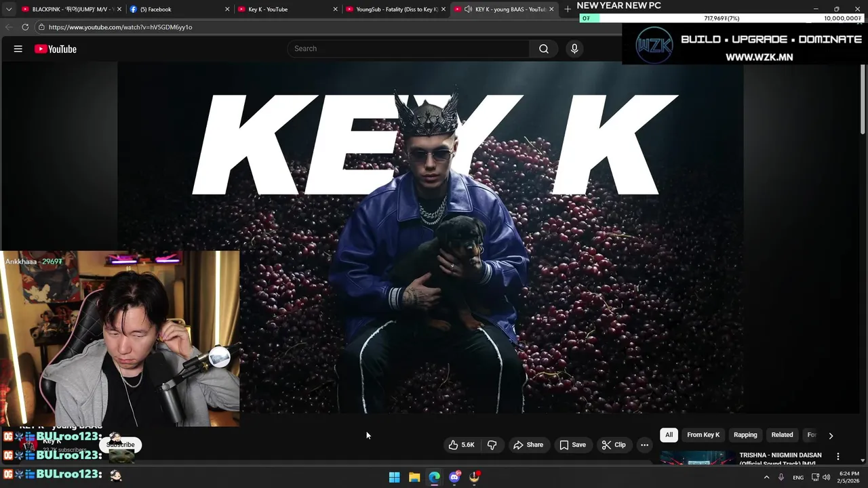Open the Windows Start menu
Screen dimensions: 868x488
point(394,477)
